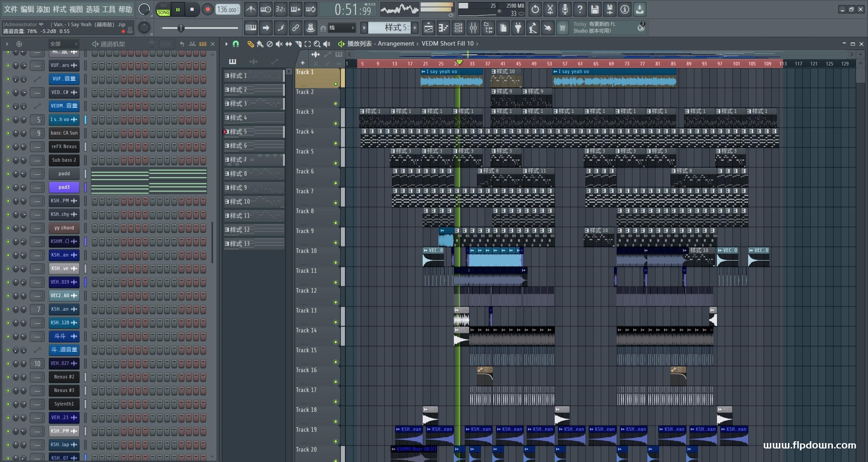Open the 工具 (Tools) menu
Viewport: 868px width, 462px height.
point(108,9)
